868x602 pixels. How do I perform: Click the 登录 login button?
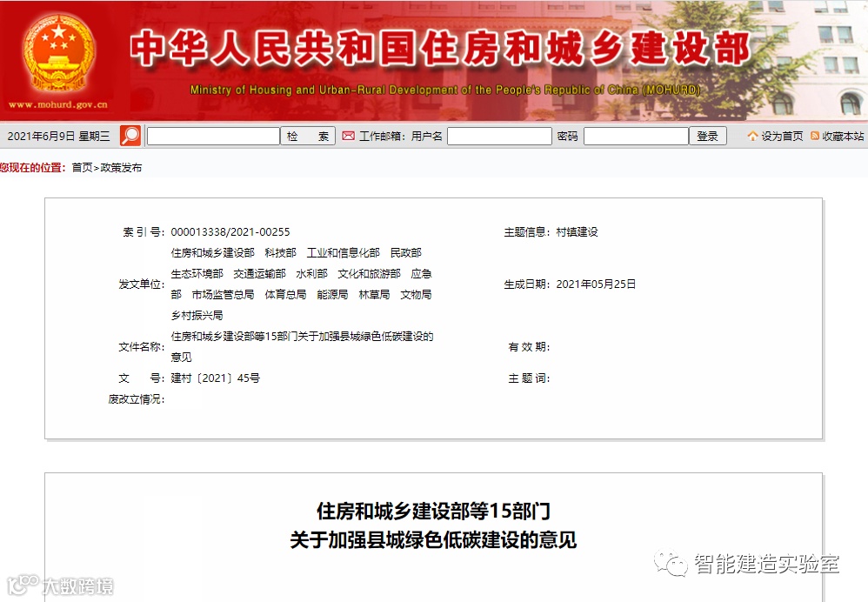[707, 137]
